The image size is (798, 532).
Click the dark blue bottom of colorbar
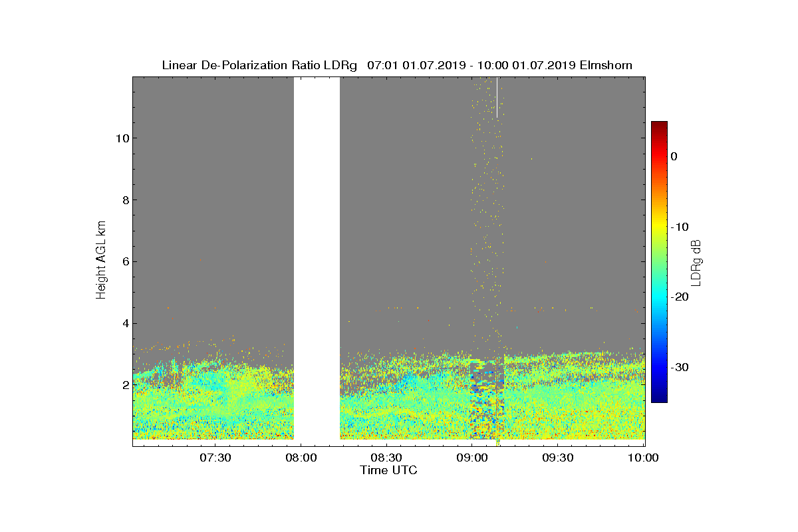tap(659, 398)
